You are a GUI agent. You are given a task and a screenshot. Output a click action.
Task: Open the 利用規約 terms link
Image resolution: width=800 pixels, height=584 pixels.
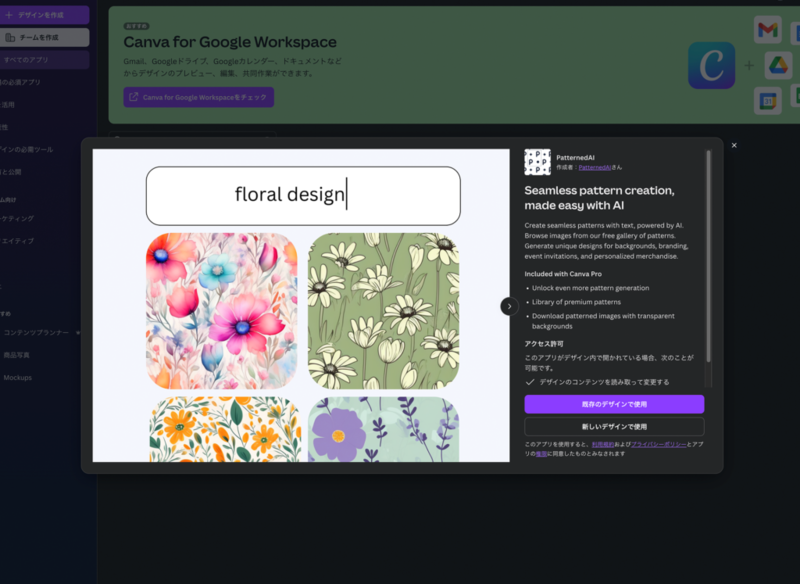603,444
